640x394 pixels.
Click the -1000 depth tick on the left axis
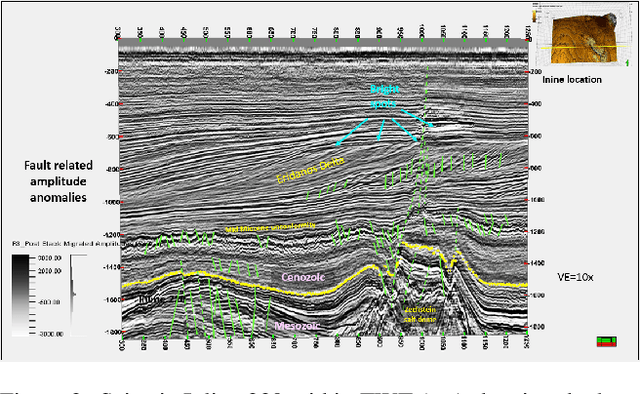tap(110, 202)
